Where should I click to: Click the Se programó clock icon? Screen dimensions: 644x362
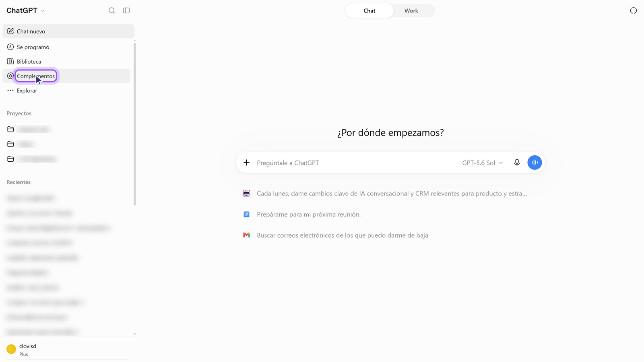tap(10, 47)
